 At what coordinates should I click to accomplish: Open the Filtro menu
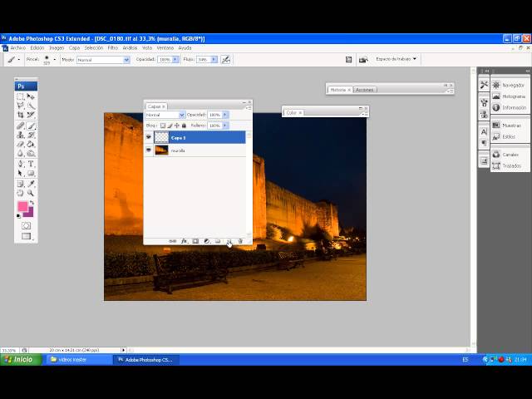[113, 48]
